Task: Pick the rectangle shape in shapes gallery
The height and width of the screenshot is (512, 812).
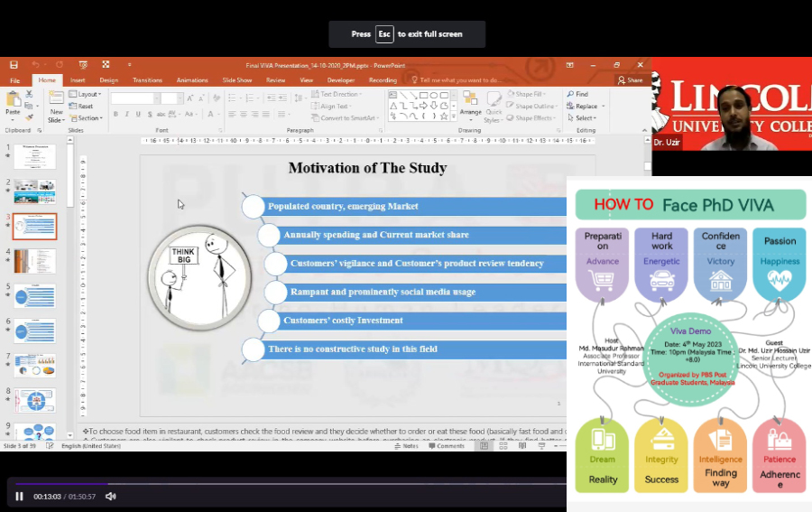Action: 424,96
